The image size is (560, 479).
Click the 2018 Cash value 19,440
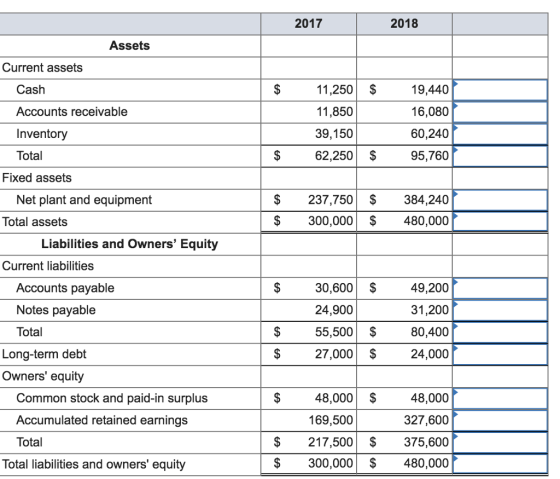click(x=430, y=90)
